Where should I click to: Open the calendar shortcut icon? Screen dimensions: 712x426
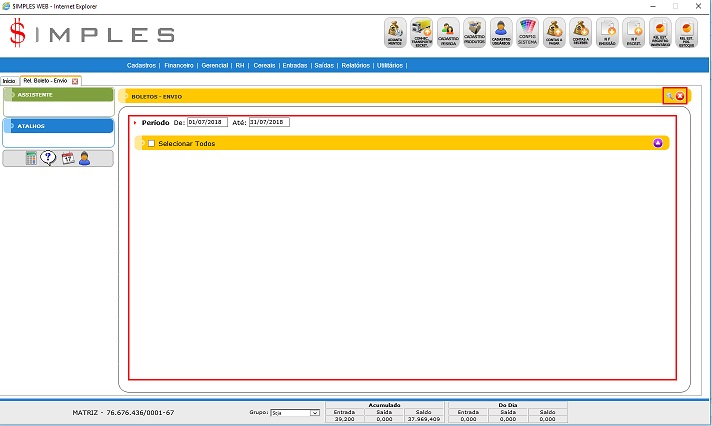tap(67, 158)
